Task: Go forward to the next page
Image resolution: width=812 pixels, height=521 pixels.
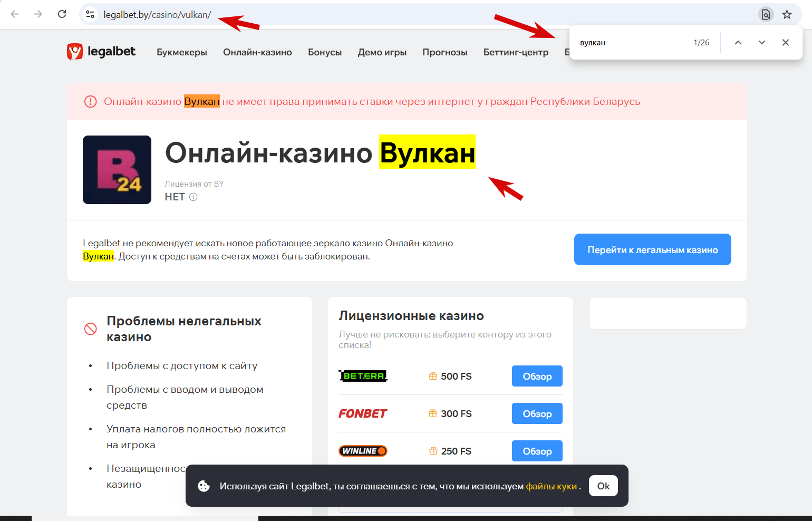Action: (x=38, y=14)
